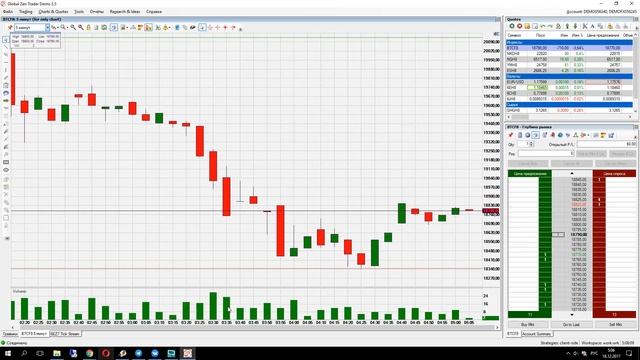Click chart scroll left arrow

coord(13,327)
